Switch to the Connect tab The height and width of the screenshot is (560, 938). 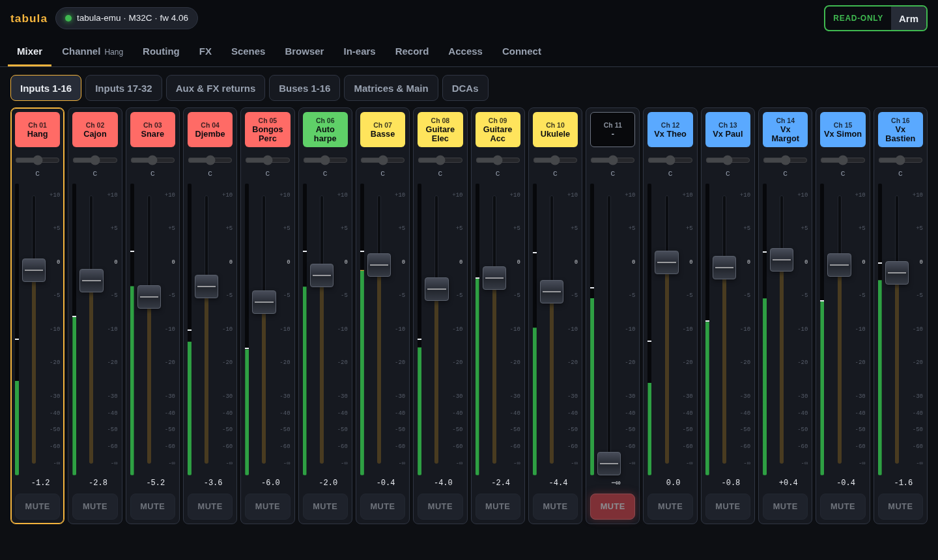(522, 51)
